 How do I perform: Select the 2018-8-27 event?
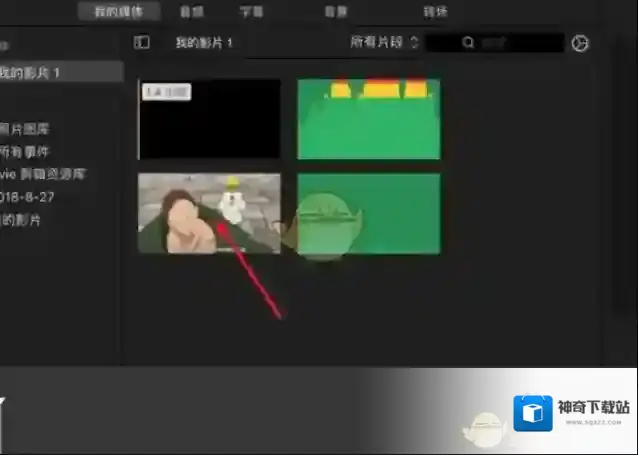pyautogui.click(x=24, y=196)
